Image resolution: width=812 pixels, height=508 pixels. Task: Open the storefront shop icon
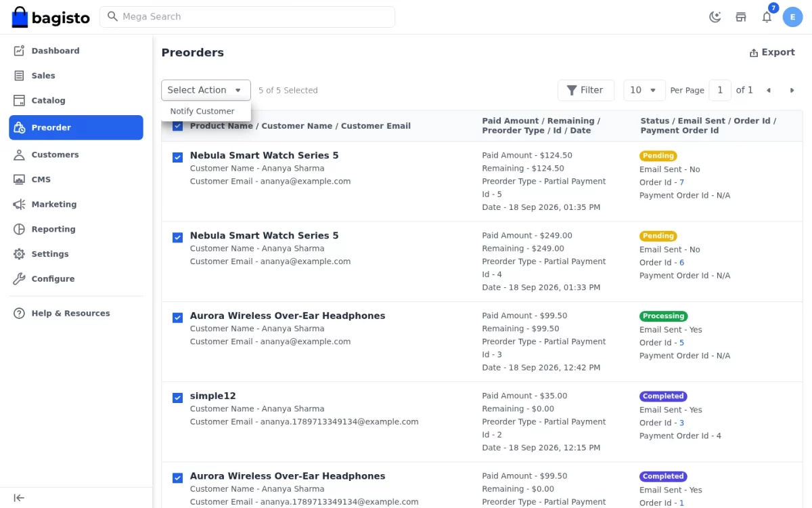pyautogui.click(x=741, y=17)
